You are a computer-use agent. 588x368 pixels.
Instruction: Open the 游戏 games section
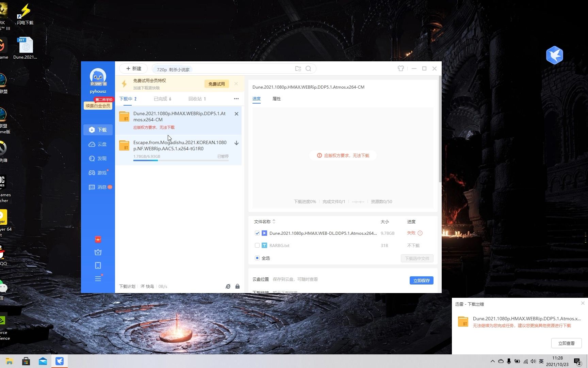click(98, 173)
